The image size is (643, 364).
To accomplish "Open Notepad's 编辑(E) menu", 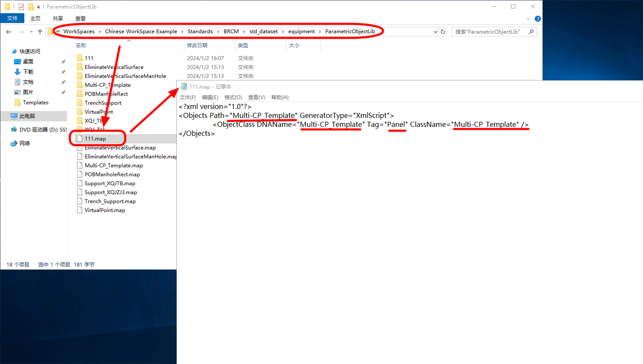I will (210, 97).
